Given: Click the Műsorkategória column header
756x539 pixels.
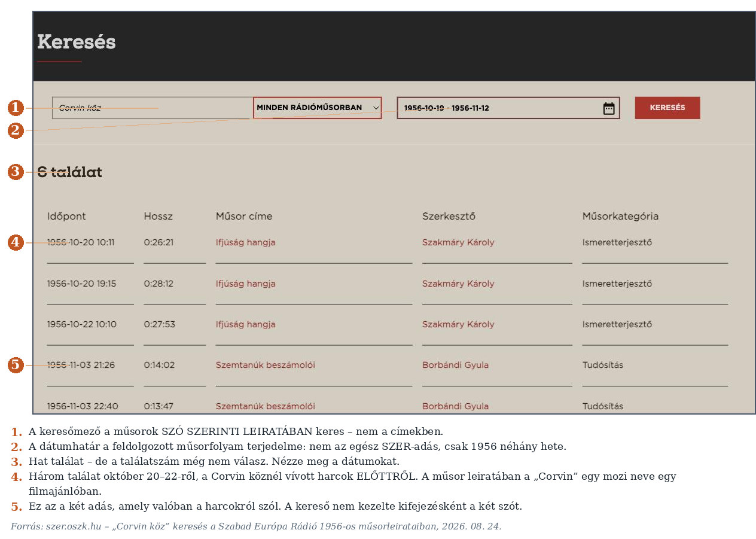Looking at the screenshot, I should click(x=620, y=216).
